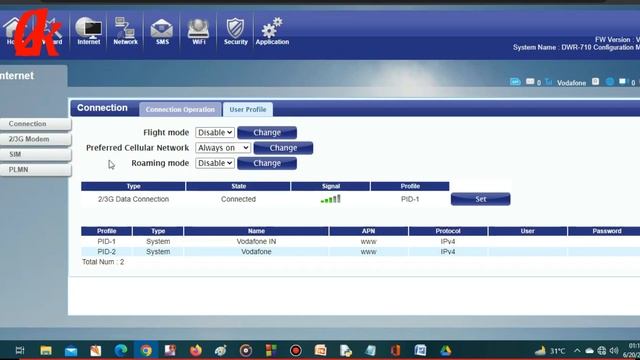Viewport: 640px width, 360px height.
Task: Click the 'Vodafone' name in PID-2 row
Action: (x=256, y=251)
